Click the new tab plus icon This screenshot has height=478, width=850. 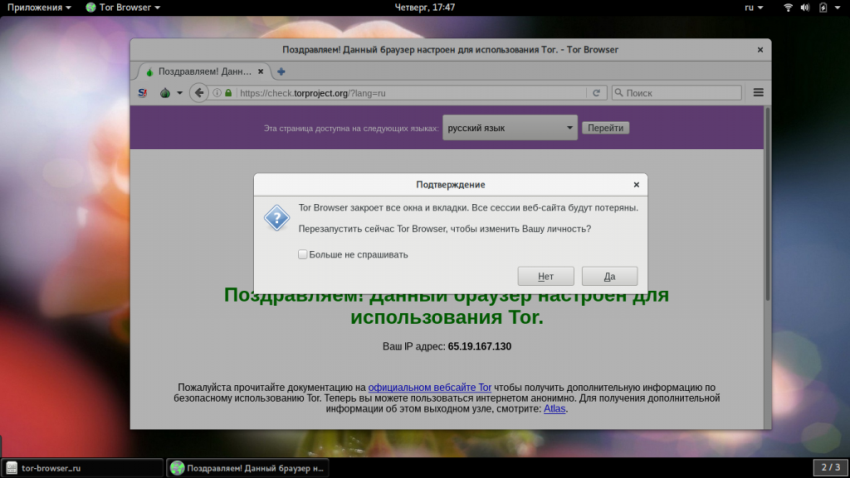coord(281,71)
